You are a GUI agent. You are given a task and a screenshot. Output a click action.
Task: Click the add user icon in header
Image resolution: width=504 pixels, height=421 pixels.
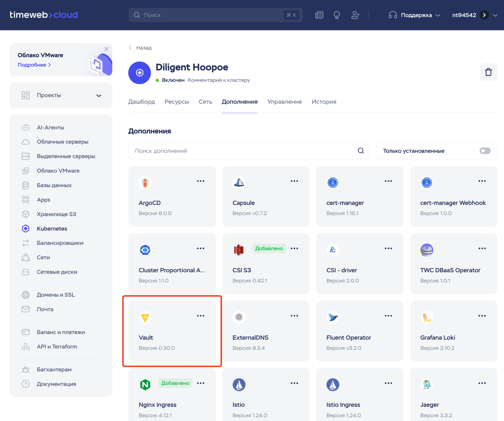point(355,15)
